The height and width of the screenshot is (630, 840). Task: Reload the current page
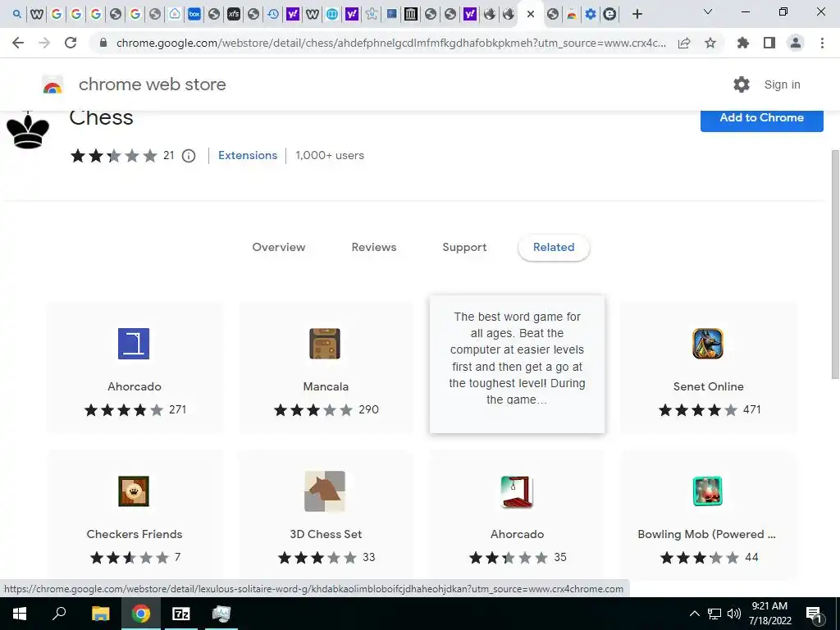click(x=71, y=43)
